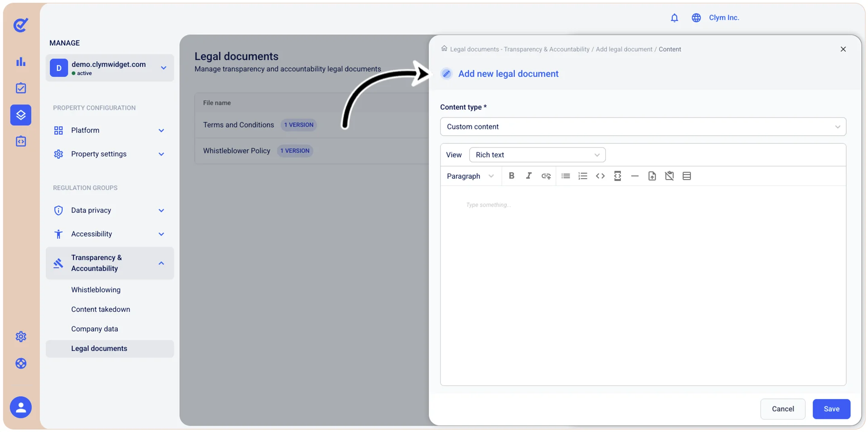Toggle italic formatting in editor toolbar
Image resolution: width=868 pixels, height=432 pixels.
528,176
